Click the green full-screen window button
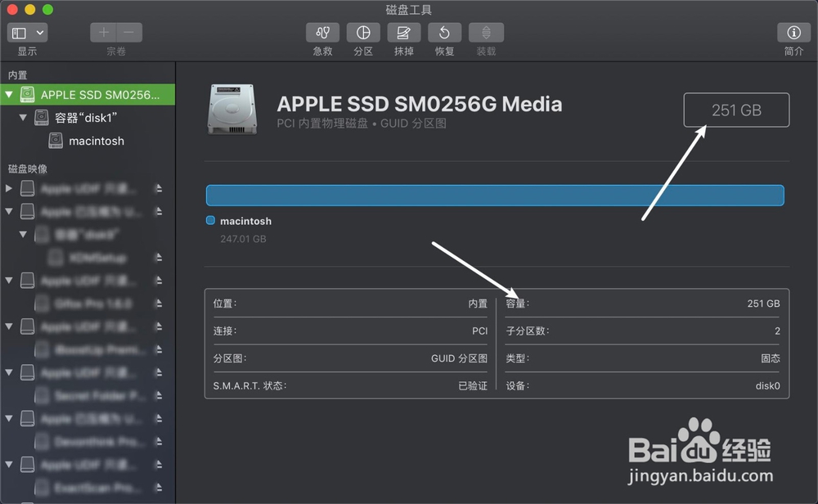 point(47,9)
